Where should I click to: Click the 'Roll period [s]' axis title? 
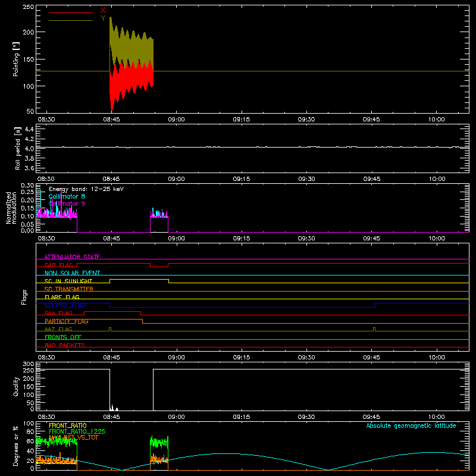[17, 148]
